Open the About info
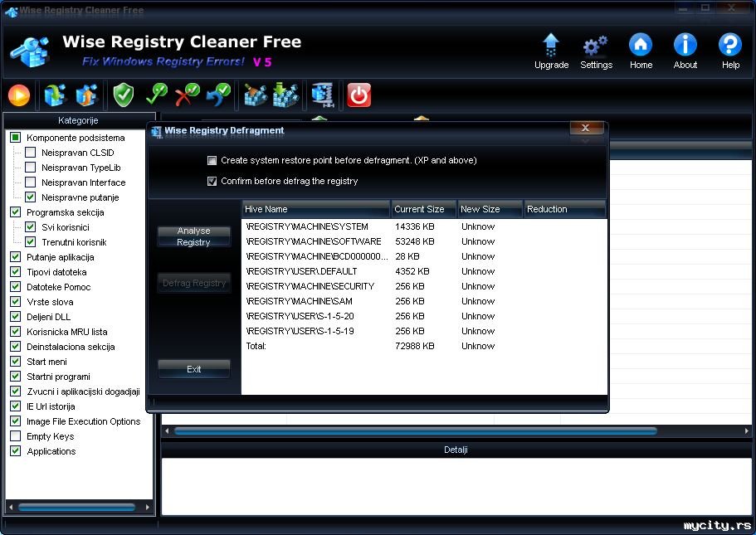Screen dimensions: 756x535 coord(685,51)
